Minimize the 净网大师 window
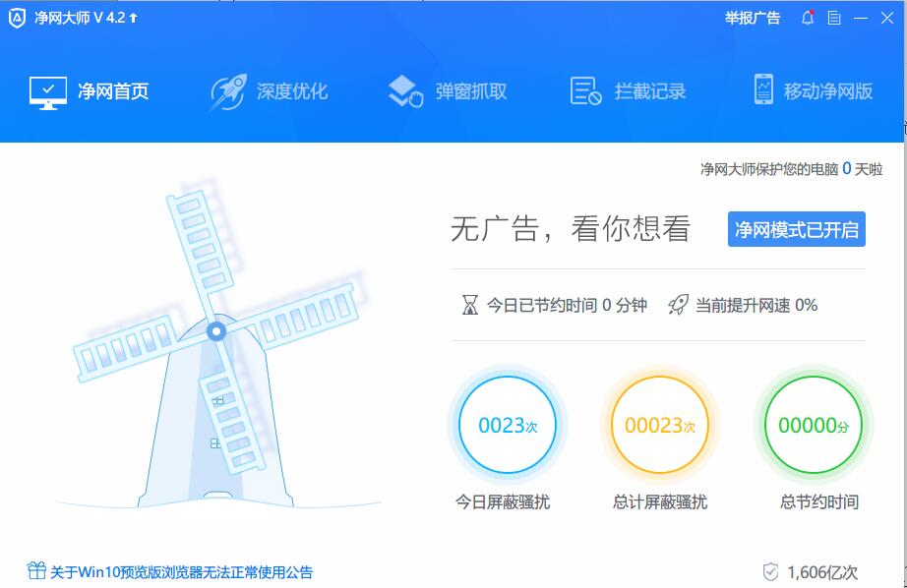Screen dimensions: 907x588 tap(861, 18)
